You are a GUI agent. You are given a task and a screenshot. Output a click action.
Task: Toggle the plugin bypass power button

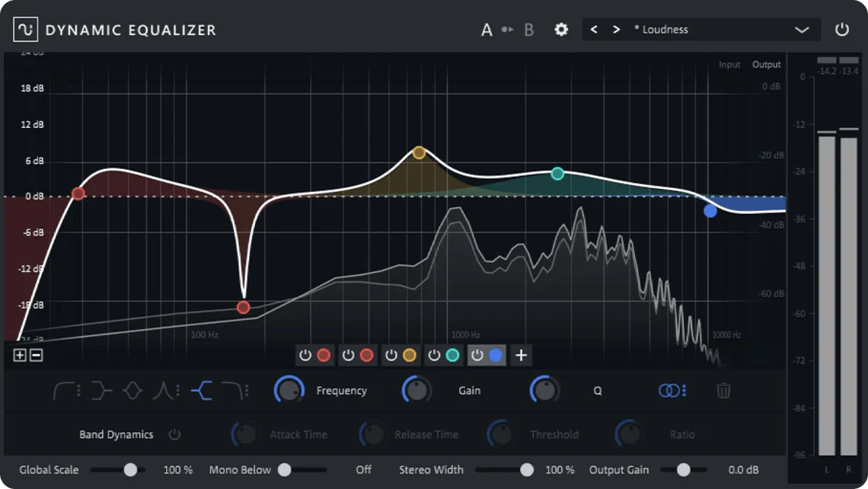(841, 30)
